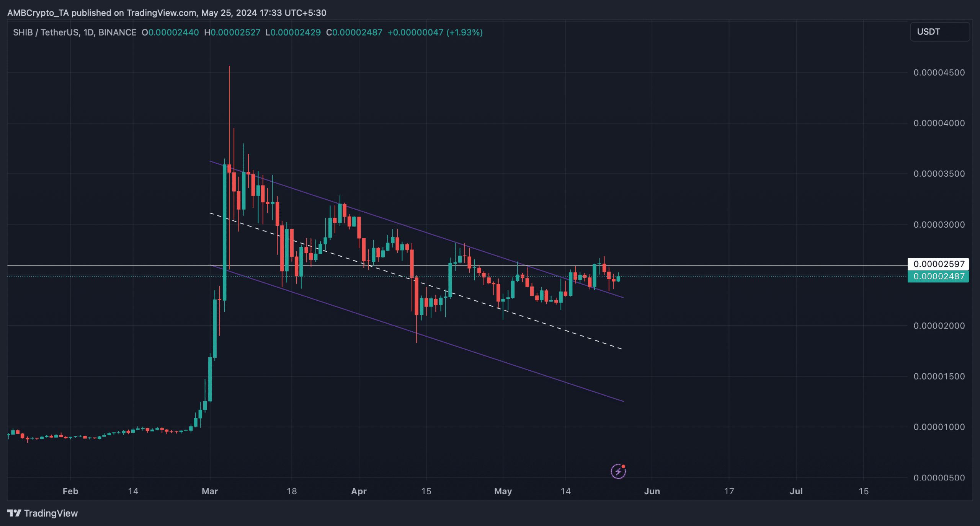The height and width of the screenshot is (526, 980).
Task: Click the Jun date axis label
Action: tap(652, 491)
